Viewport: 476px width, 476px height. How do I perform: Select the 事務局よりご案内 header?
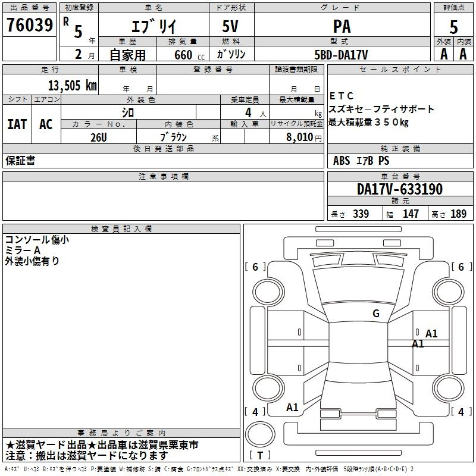(x=121, y=433)
